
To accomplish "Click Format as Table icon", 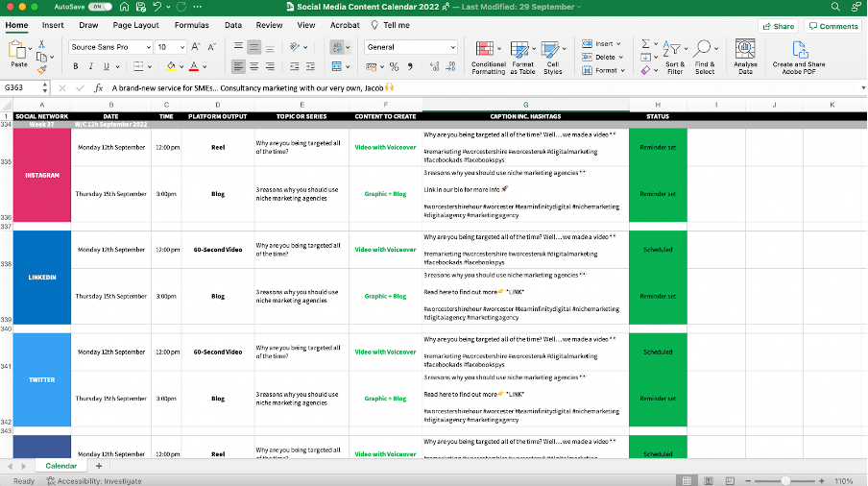I will point(522,57).
